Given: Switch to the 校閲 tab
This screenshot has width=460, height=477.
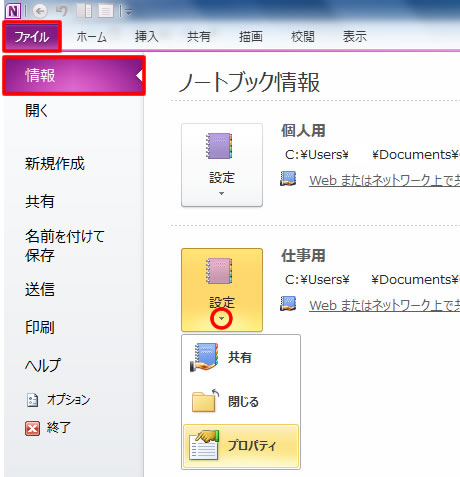Looking at the screenshot, I should tap(303, 36).
